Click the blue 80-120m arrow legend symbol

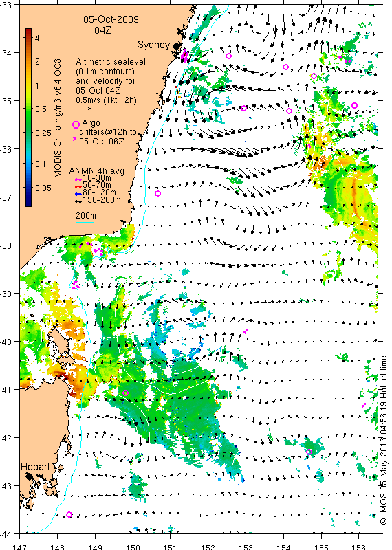78,194
